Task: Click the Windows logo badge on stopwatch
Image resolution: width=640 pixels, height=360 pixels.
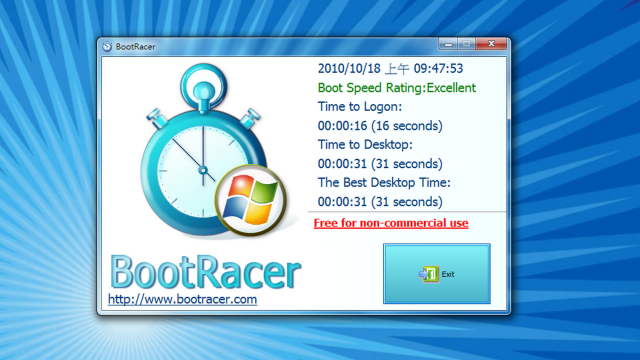Action: click(x=251, y=200)
